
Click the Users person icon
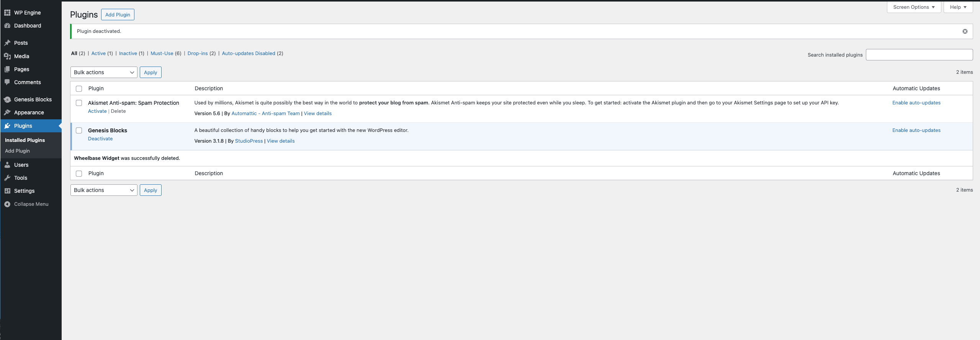point(7,165)
